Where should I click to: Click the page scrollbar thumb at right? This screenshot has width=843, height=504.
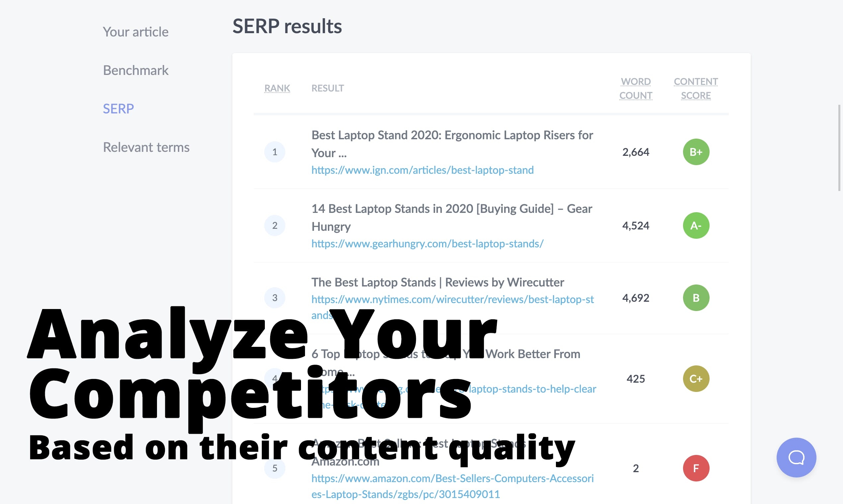tap(839, 148)
